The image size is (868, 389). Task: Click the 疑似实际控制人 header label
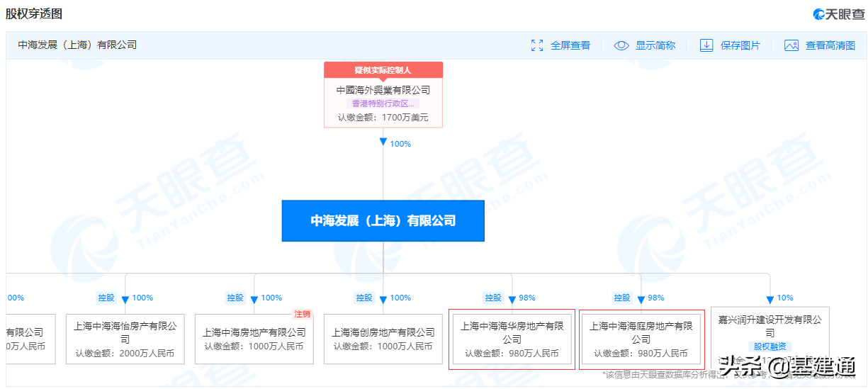point(383,70)
